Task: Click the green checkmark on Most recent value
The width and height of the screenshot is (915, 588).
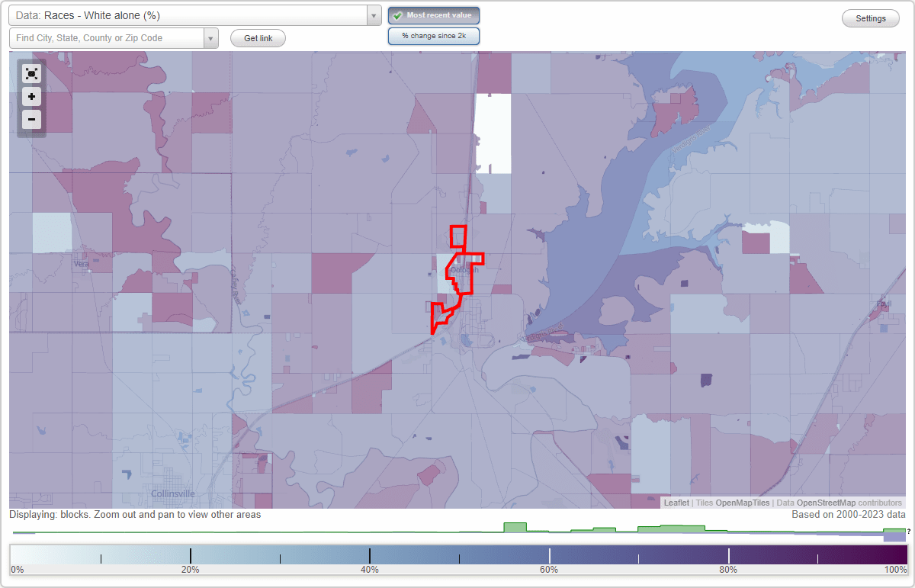Action: pos(397,15)
